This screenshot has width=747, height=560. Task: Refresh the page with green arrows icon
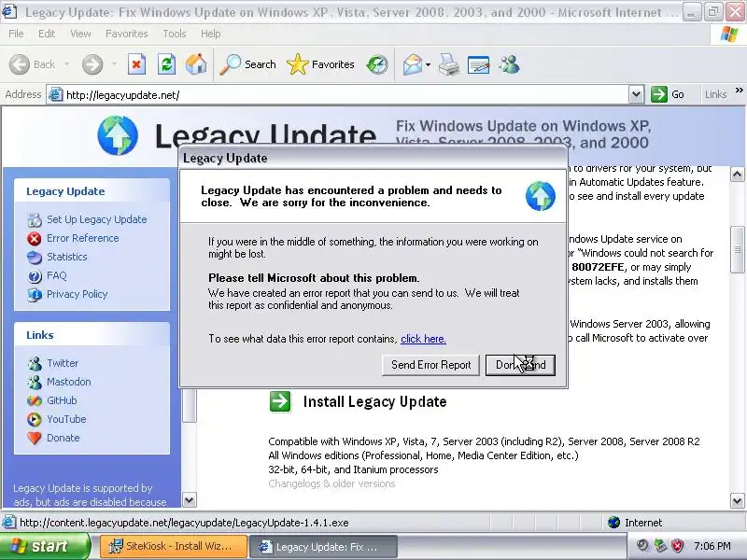(x=167, y=64)
